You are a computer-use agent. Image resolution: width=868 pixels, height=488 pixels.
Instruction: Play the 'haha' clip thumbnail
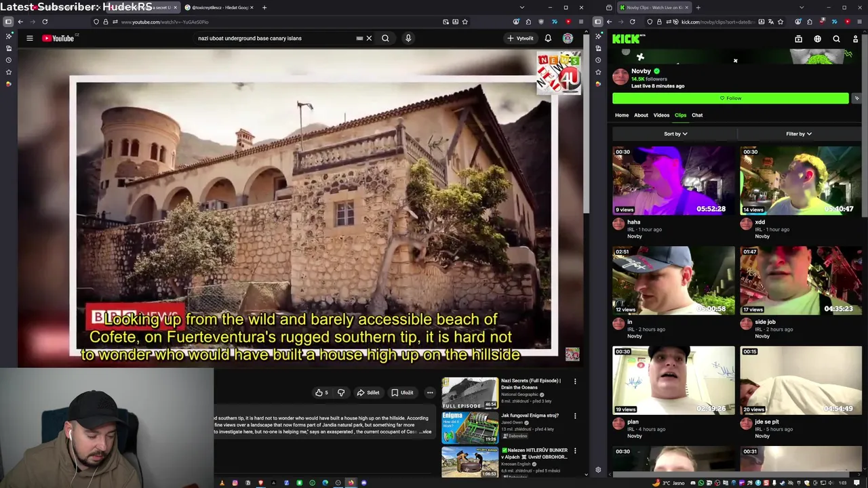click(x=673, y=180)
